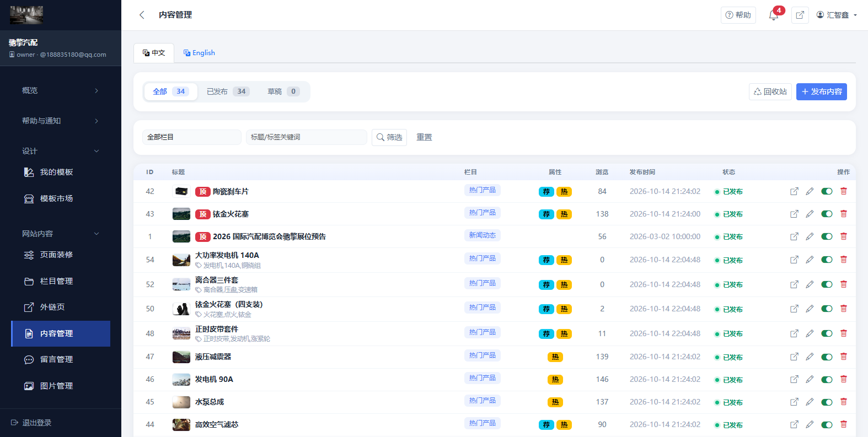Click the 重置 reset link
The width and height of the screenshot is (868, 437).
click(424, 137)
